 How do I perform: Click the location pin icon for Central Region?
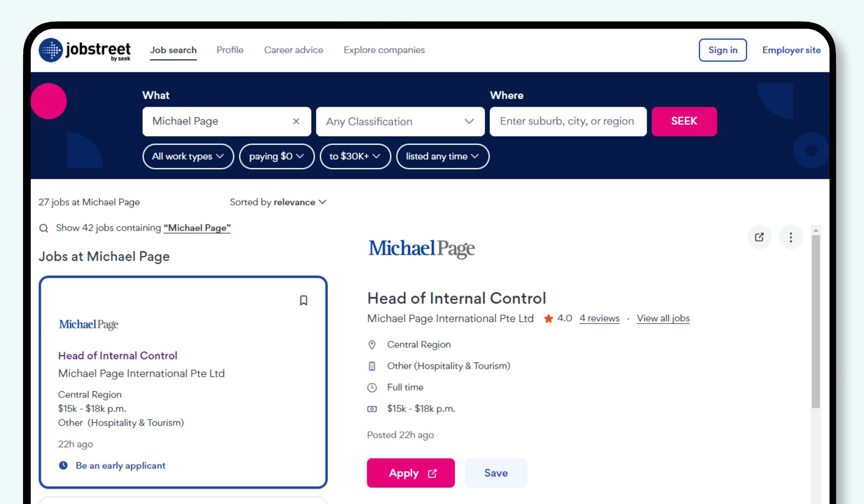(372, 345)
